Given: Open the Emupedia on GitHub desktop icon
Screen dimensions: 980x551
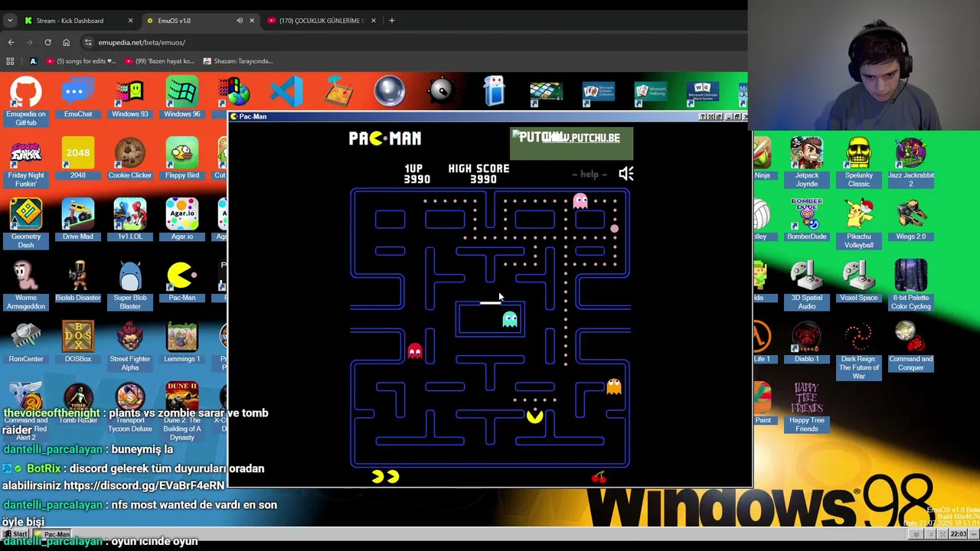Looking at the screenshot, I should coord(26,101).
